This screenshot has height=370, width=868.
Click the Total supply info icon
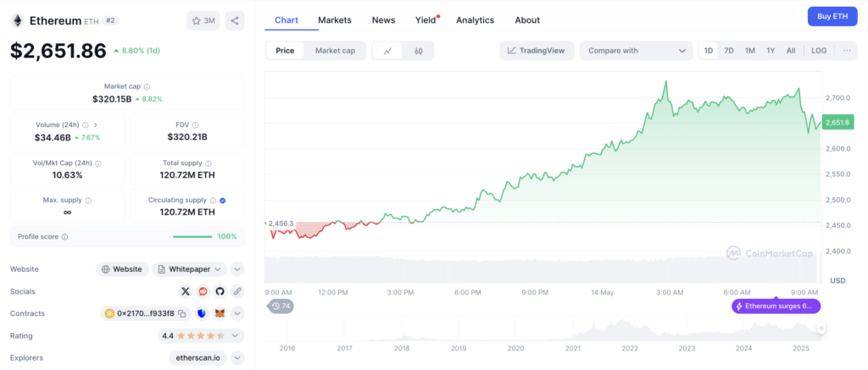pyautogui.click(x=209, y=163)
